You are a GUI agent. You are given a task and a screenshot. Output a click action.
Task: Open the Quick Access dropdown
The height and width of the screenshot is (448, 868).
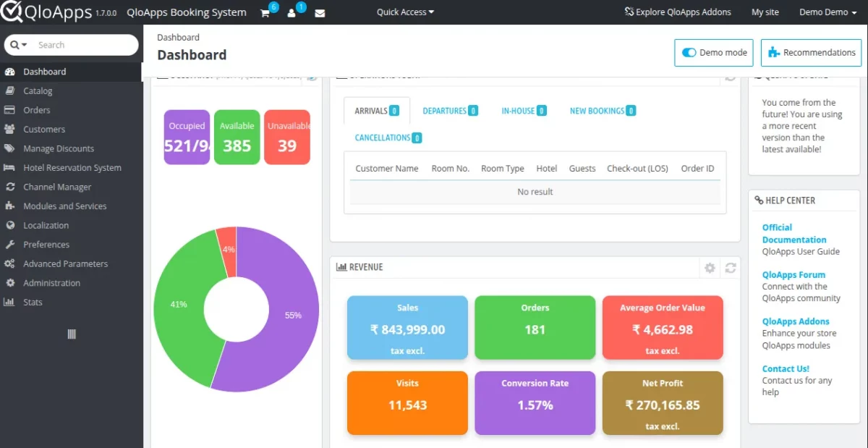pyautogui.click(x=404, y=12)
